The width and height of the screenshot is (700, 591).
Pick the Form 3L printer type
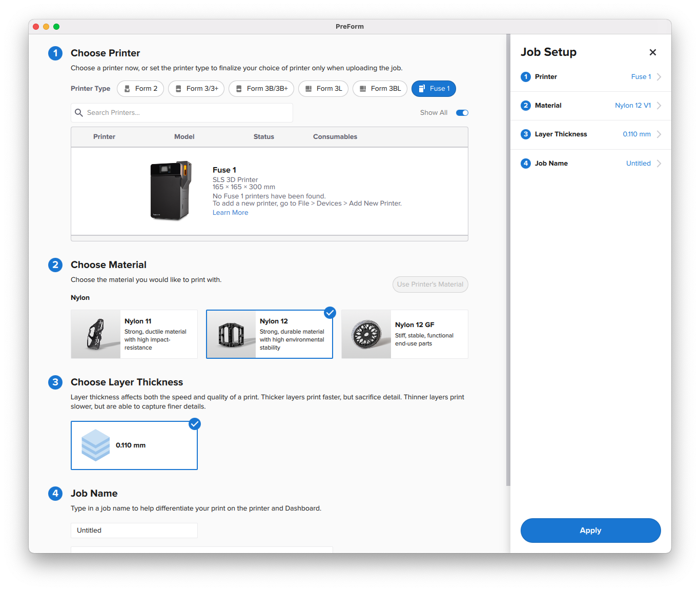click(x=323, y=89)
